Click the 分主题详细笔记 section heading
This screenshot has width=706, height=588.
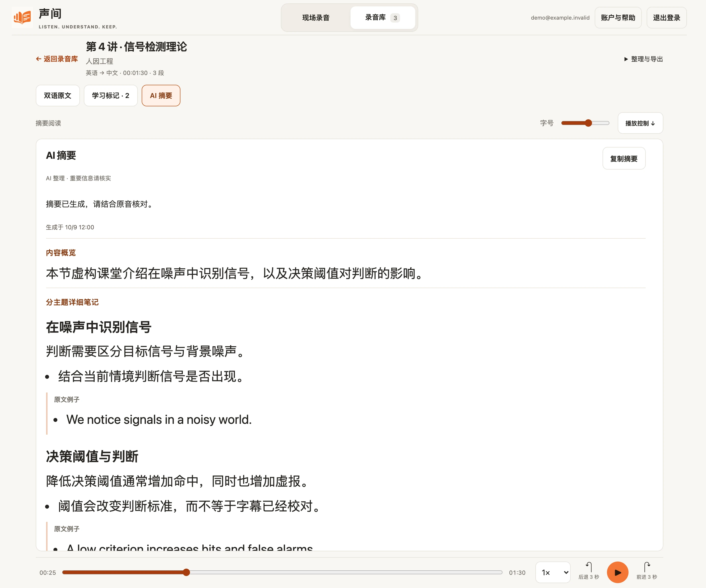(x=72, y=302)
